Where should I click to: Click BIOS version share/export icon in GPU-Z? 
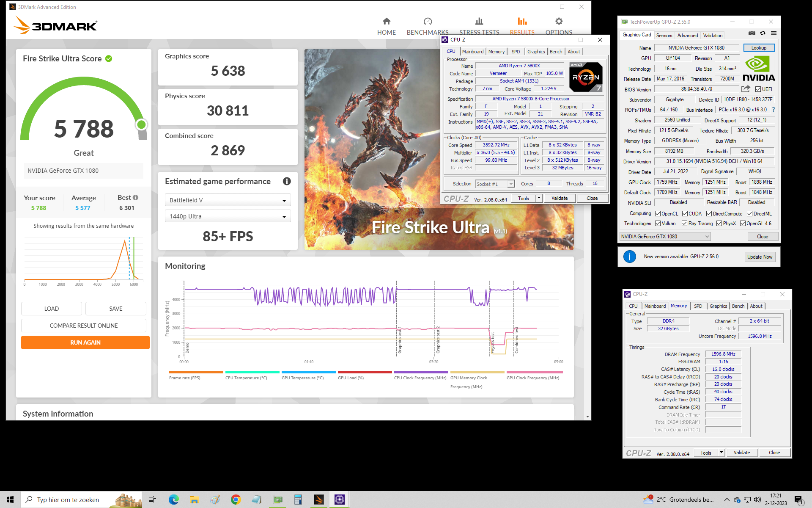pos(746,89)
